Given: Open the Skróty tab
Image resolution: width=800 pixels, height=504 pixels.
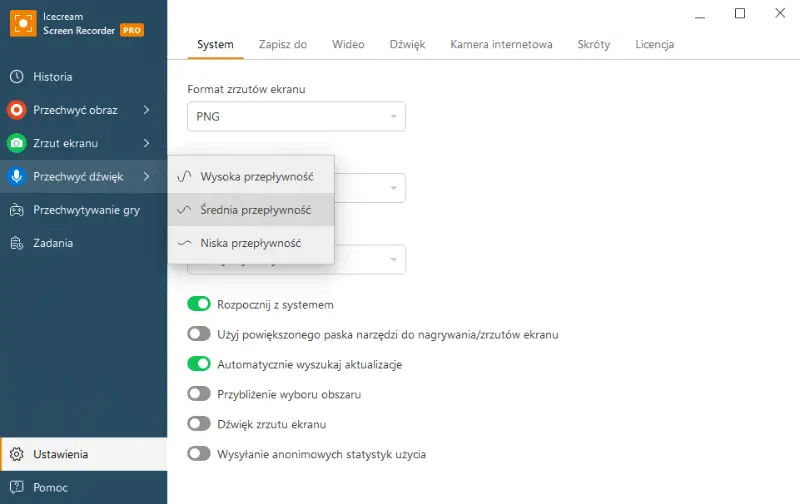Looking at the screenshot, I should [x=594, y=44].
